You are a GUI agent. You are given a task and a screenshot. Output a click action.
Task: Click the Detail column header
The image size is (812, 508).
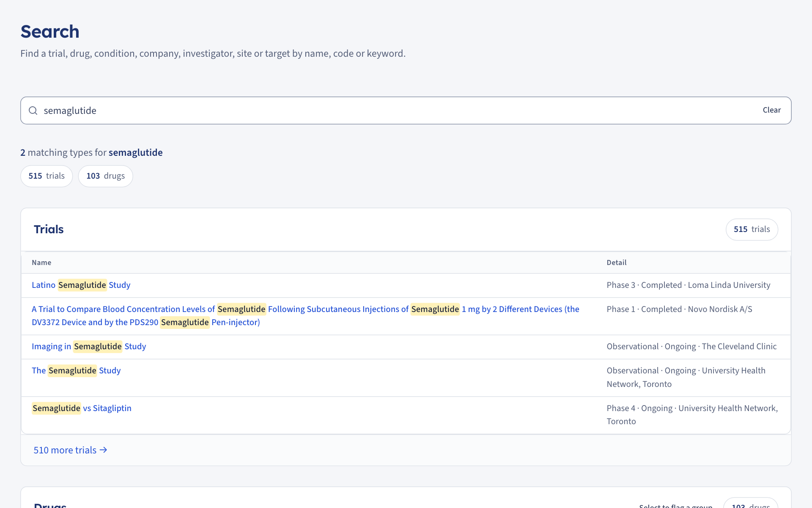coord(617,263)
